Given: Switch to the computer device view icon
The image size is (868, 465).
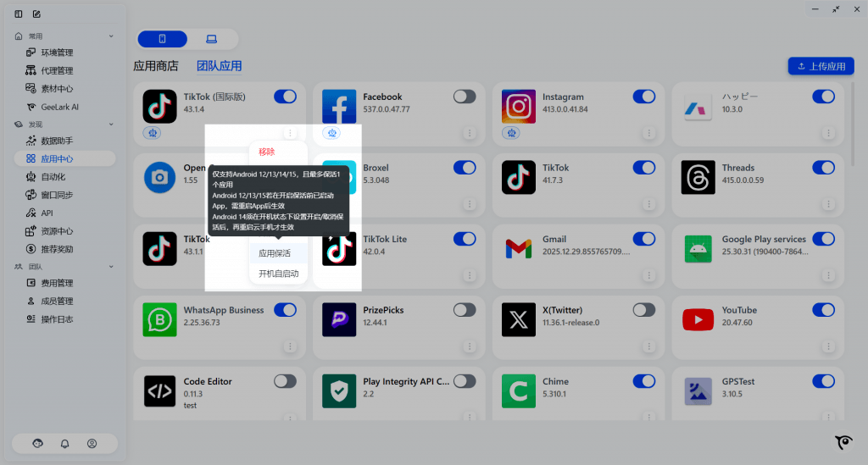Looking at the screenshot, I should point(211,39).
